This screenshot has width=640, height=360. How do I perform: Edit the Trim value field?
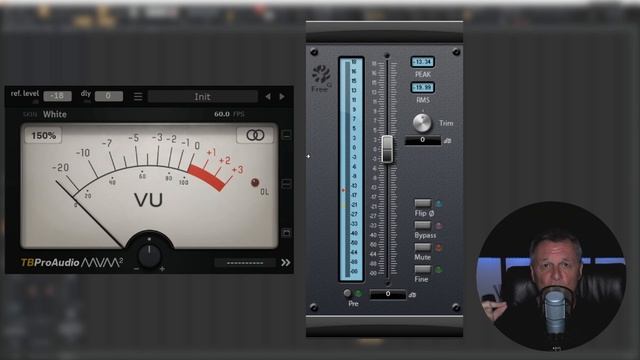(x=422, y=140)
